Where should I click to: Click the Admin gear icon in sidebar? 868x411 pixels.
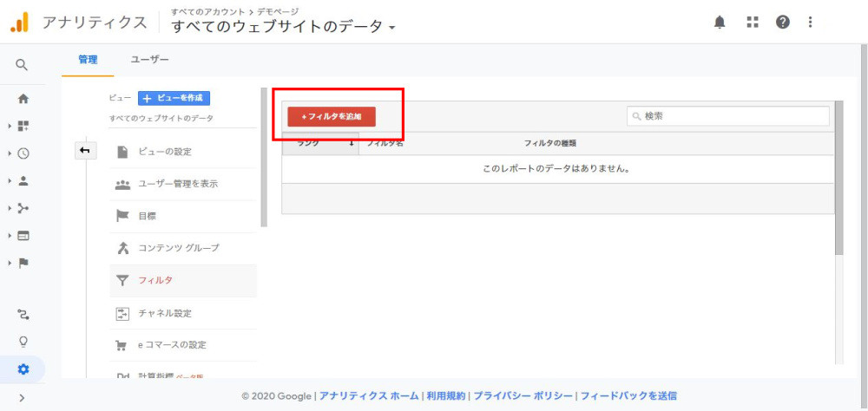click(x=23, y=369)
